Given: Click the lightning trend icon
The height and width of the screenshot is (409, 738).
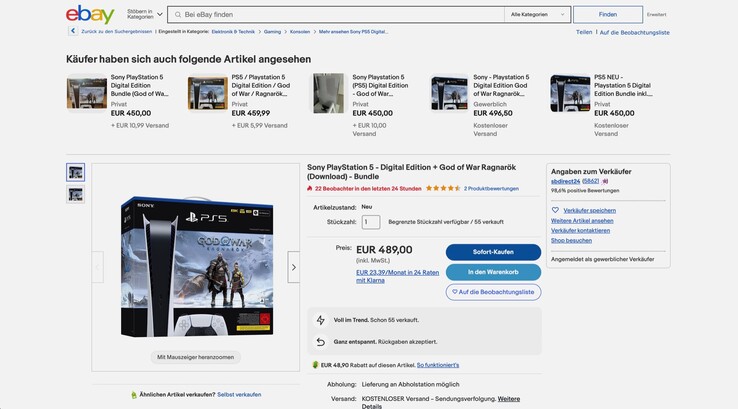Looking at the screenshot, I should coord(321,320).
